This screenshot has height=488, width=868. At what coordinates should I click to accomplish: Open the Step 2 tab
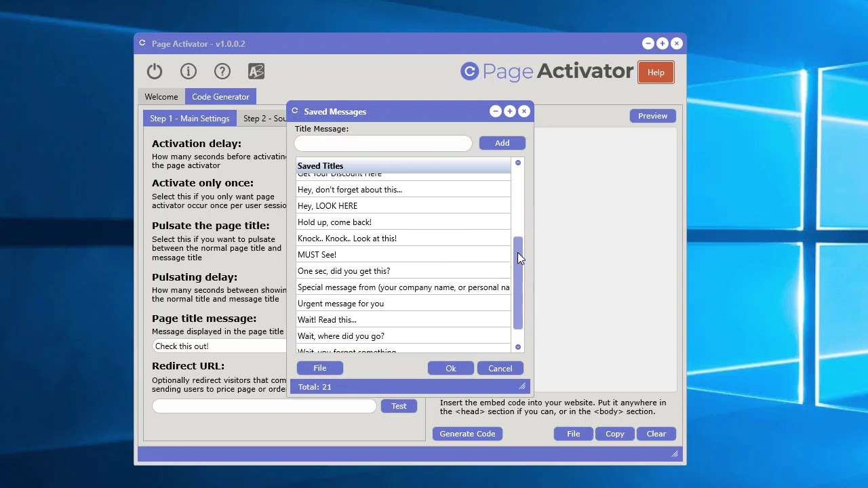[x=263, y=119]
